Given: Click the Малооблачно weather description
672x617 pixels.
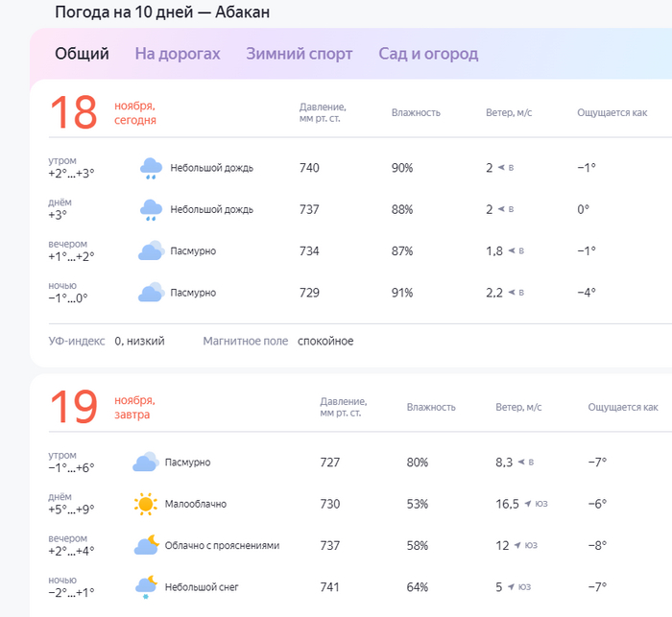Looking at the screenshot, I should tap(196, 504).
